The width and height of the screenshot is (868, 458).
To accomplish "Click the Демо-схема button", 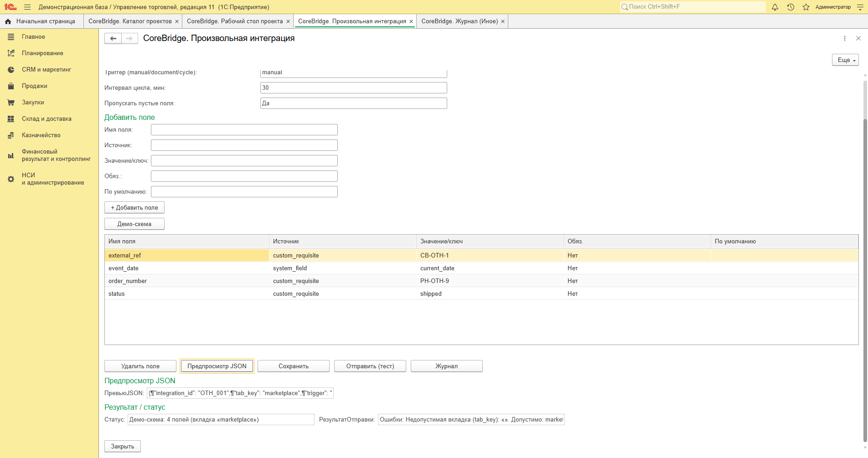I will coord(134,224).
